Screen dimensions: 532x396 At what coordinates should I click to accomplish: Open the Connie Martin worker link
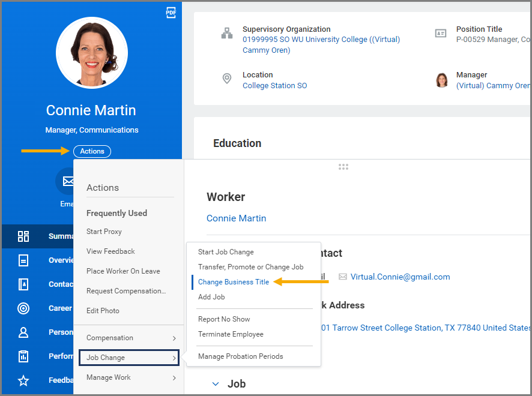(x=236, y=218)
